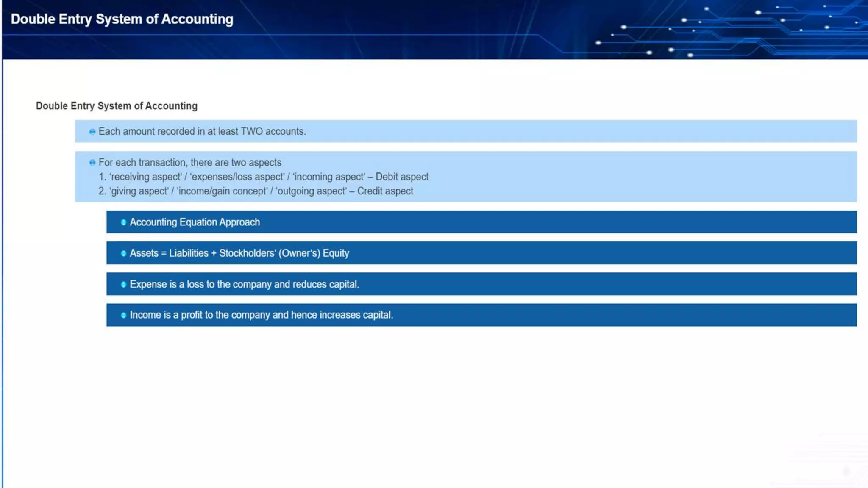Select the slide title in the header banner

pyautogui.click(x=122, y=19)
